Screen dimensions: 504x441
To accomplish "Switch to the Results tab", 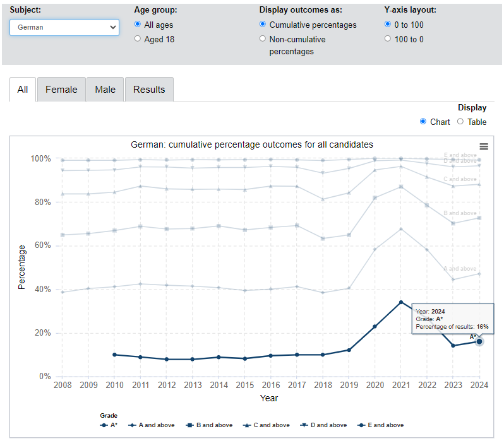I will [149, 90].
